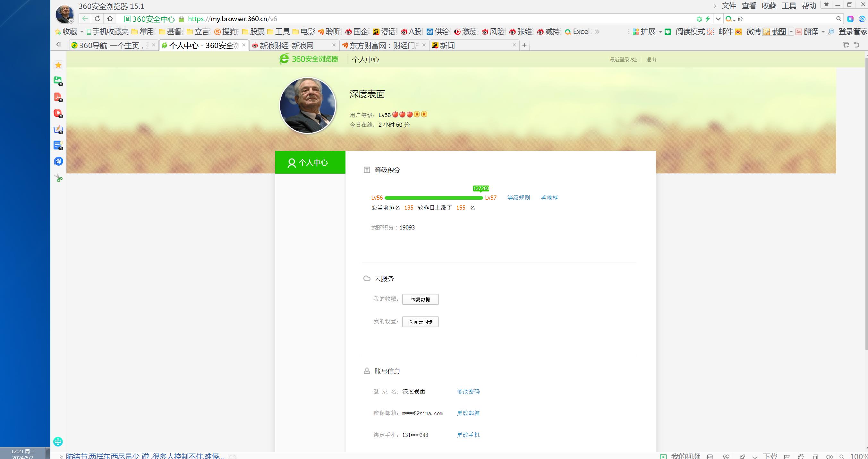Switch to the 360导航 tab

click(x=113, y=45)
